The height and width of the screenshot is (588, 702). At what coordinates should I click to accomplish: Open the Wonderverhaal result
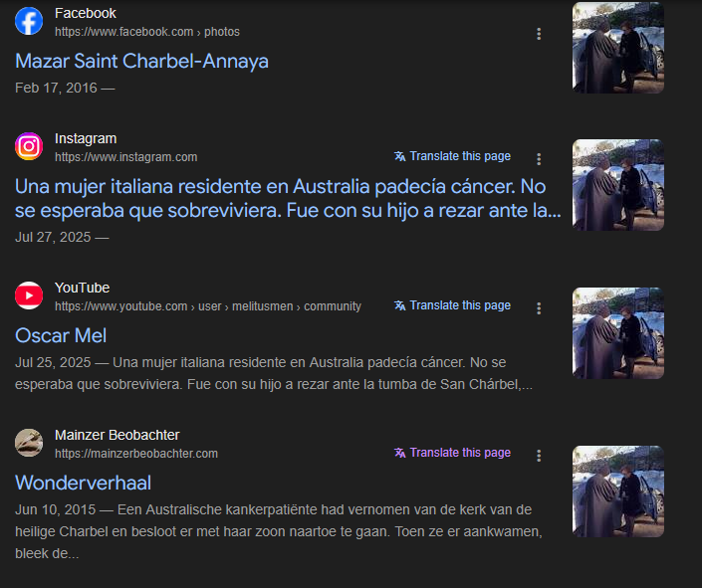83,483
